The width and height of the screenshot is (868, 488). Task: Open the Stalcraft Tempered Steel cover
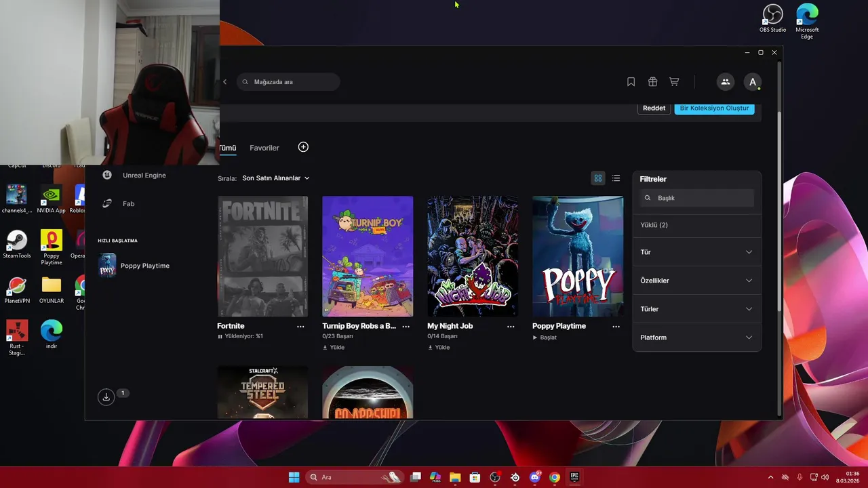point(262,392)
